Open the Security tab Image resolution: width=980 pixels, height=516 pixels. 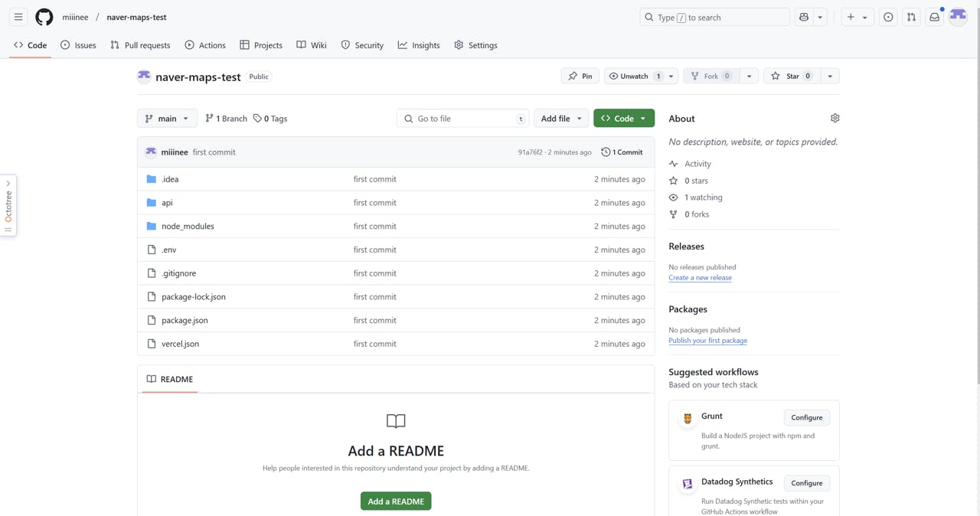[x=362, y=45]
